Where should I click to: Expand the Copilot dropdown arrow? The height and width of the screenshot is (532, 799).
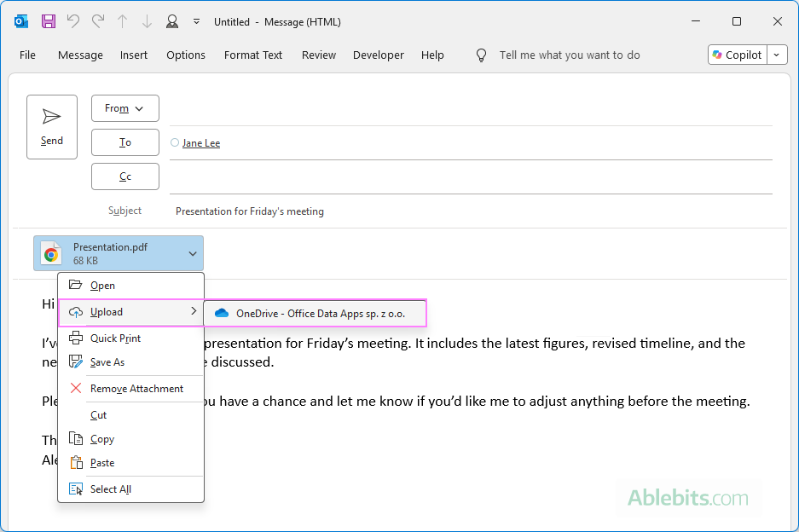(x=777, y=55)
